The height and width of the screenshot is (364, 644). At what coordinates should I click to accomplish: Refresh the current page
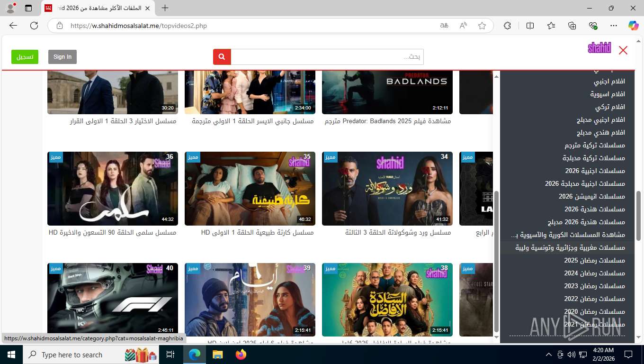pyautogui.click(x=34, y=26)
